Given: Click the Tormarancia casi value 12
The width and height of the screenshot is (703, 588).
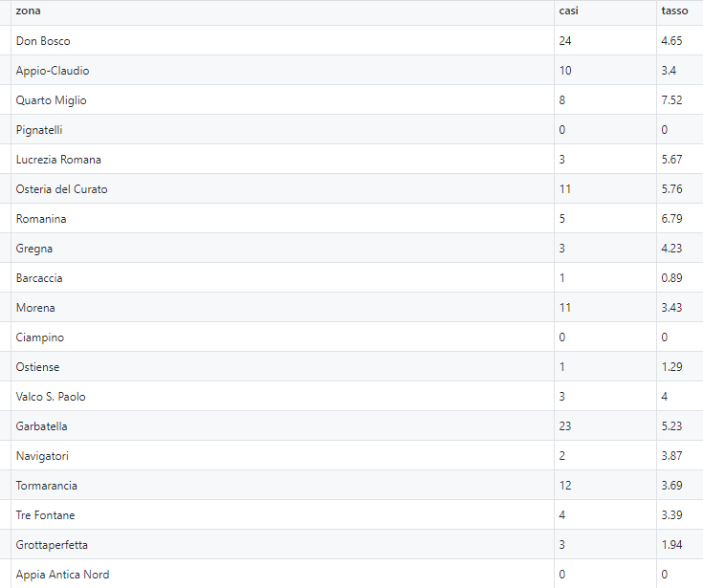Looking at the screenshot, I should click(565, 486).
